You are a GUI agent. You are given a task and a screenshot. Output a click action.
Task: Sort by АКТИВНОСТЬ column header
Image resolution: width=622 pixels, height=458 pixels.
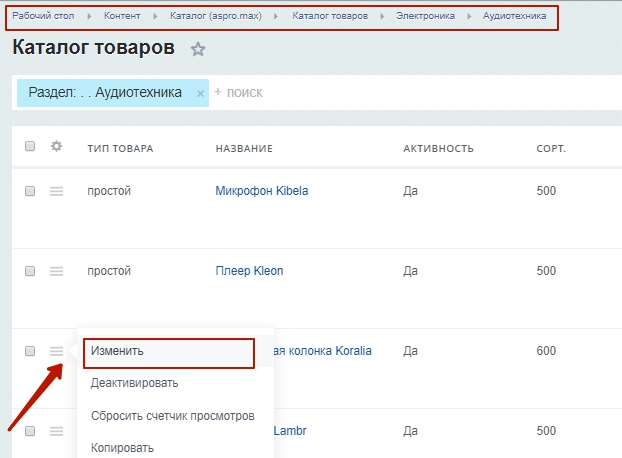(438, 149)
